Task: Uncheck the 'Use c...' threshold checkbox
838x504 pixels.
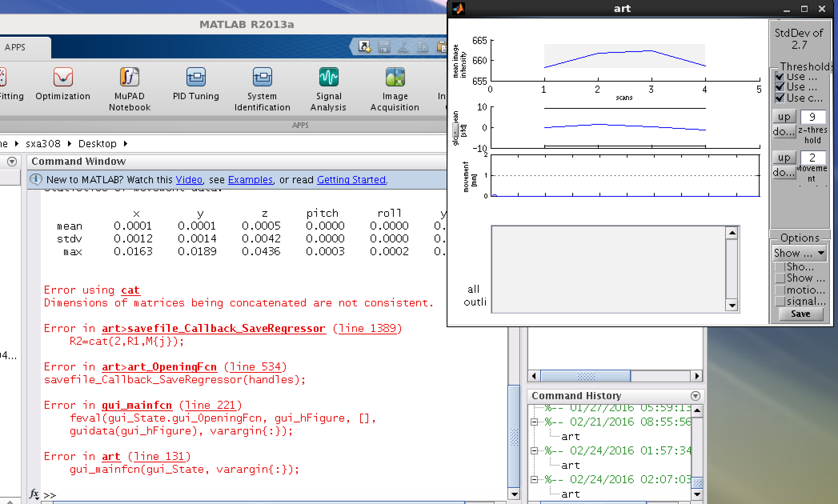Action: [780, 98]
